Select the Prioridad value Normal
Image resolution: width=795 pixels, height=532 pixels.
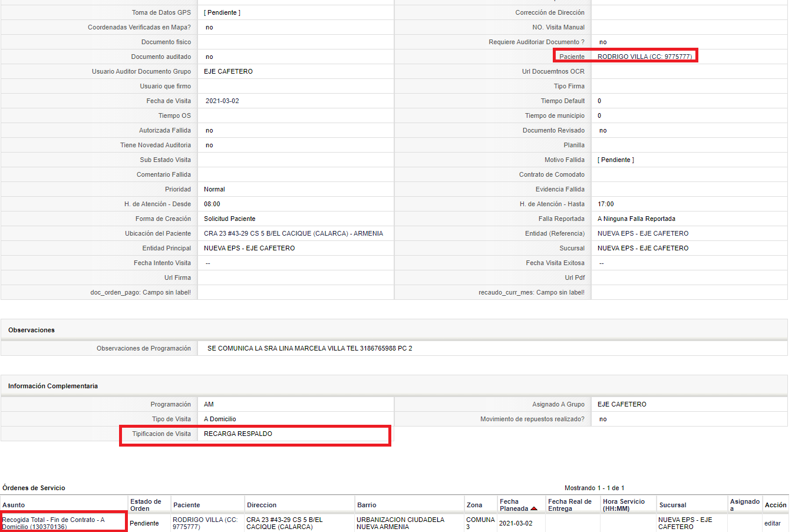(x=215, y=189)
